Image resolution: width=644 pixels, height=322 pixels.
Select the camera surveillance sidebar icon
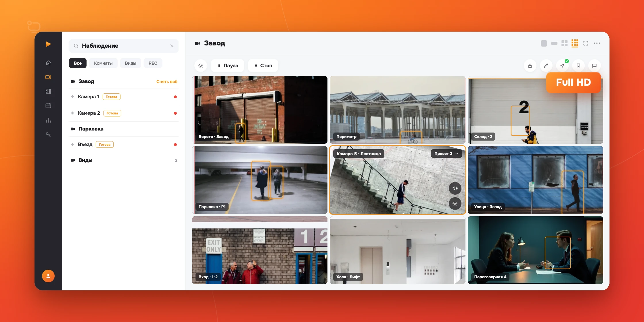tap(48, 77)
